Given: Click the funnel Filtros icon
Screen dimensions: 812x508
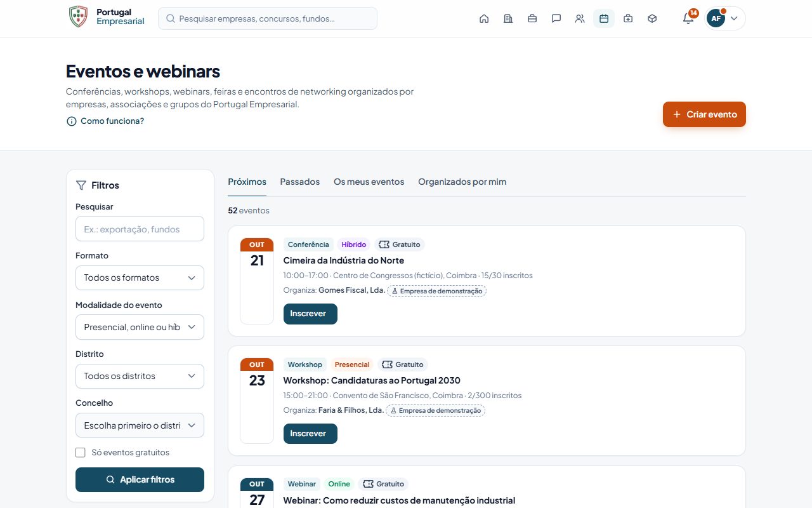Looking at the screenshot, I should [81, 185].
